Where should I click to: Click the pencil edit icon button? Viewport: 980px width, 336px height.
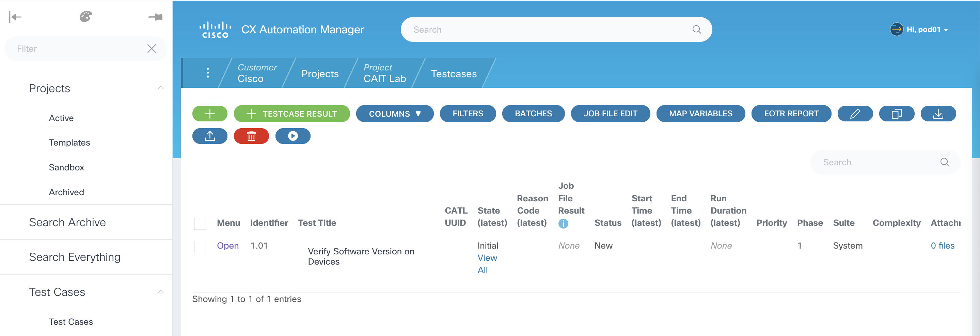click(854, 114)
